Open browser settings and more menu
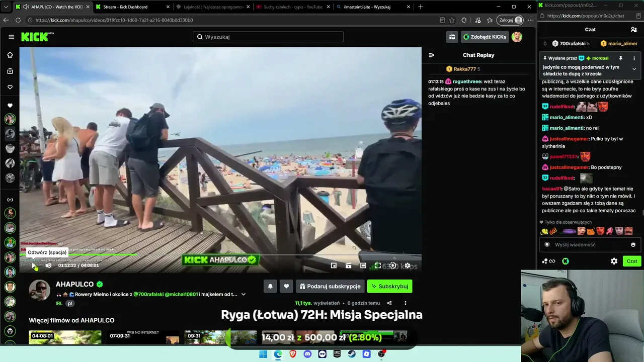This screenshot has height=362, width=644. (530, 20)
